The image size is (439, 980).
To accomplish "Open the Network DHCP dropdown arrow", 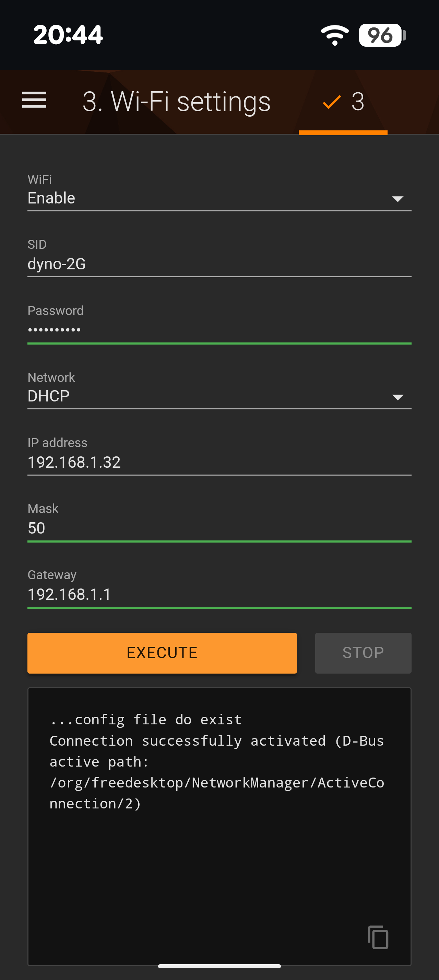I will (x=398, y=397).
